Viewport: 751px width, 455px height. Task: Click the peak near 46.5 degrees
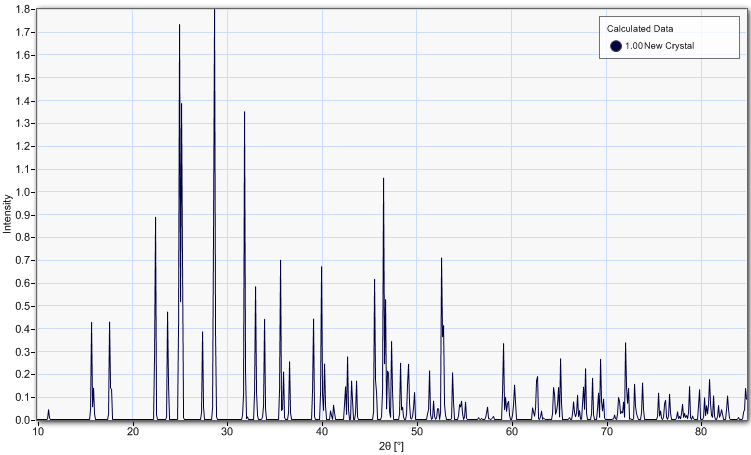click(383, 181)
